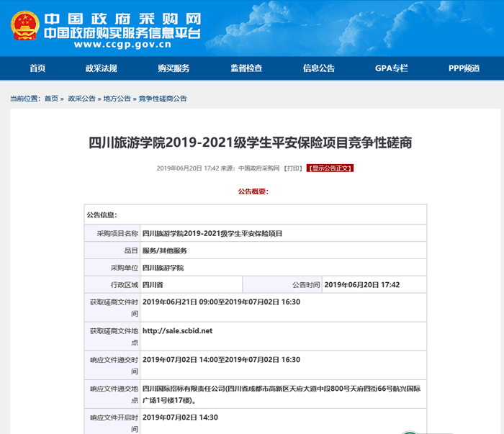Open the PPP频道 navigation item

pos(464,68)
